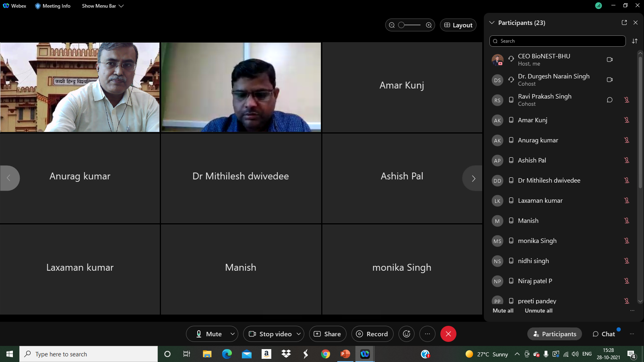Pop out the Participants panel
This screenshot has width=644, height=362.
(624, 23)
